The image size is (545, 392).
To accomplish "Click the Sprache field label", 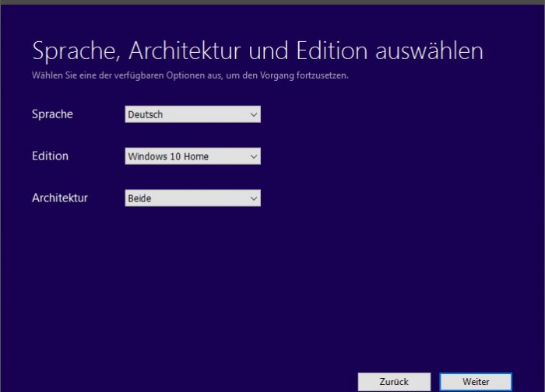I will coord(52,114).
